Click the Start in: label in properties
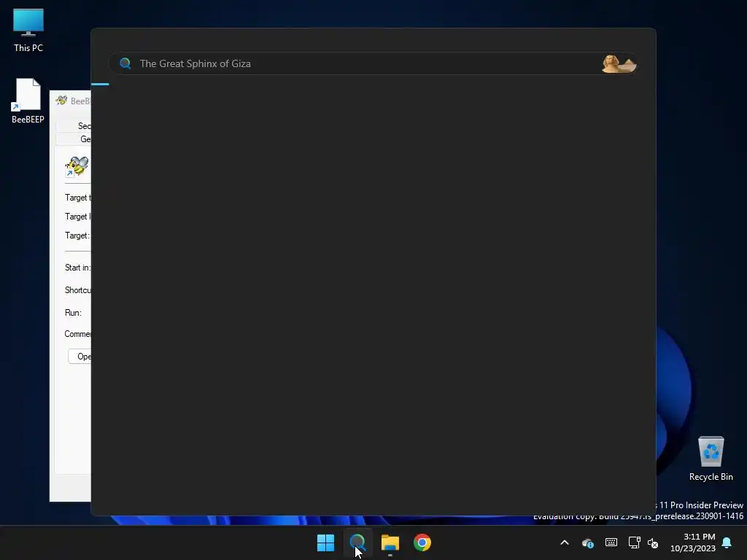 [77, 268]
